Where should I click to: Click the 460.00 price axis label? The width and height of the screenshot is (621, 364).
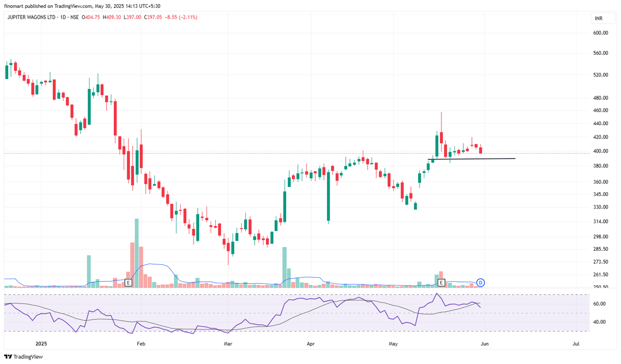600,110
